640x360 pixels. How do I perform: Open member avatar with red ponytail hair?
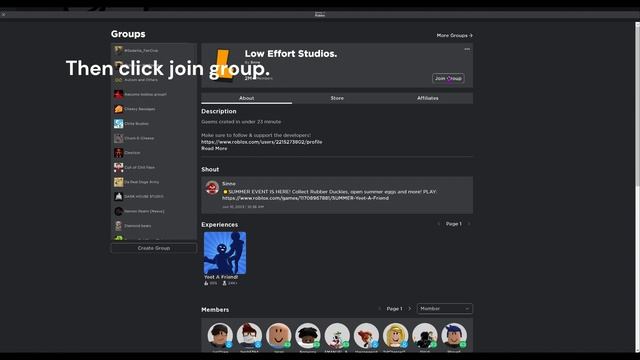(366, 336)
